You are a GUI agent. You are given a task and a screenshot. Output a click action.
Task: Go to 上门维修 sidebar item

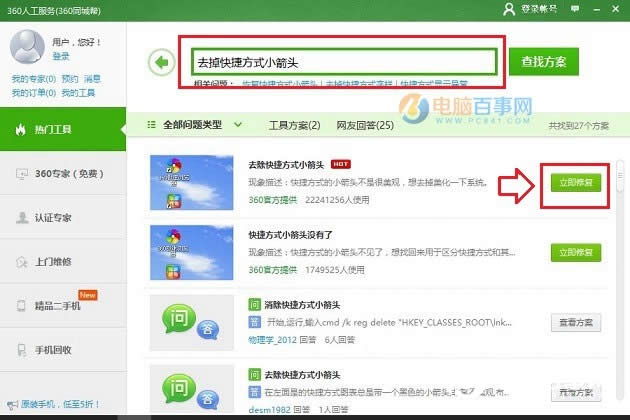[x=62, y=261]
